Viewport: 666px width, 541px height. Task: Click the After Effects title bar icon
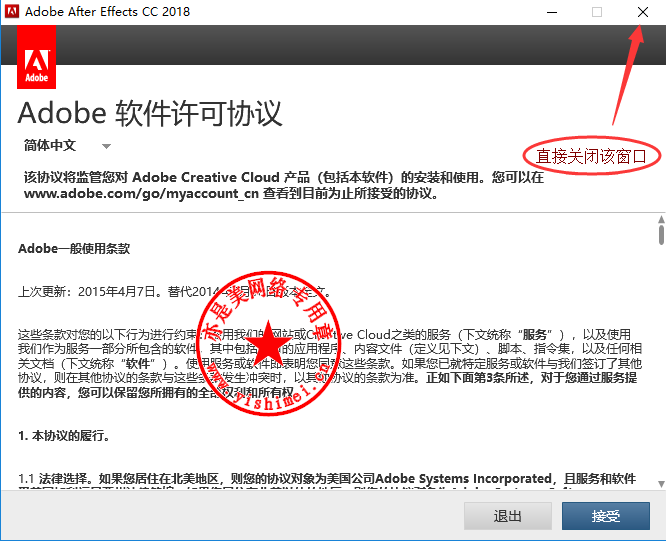11,11
